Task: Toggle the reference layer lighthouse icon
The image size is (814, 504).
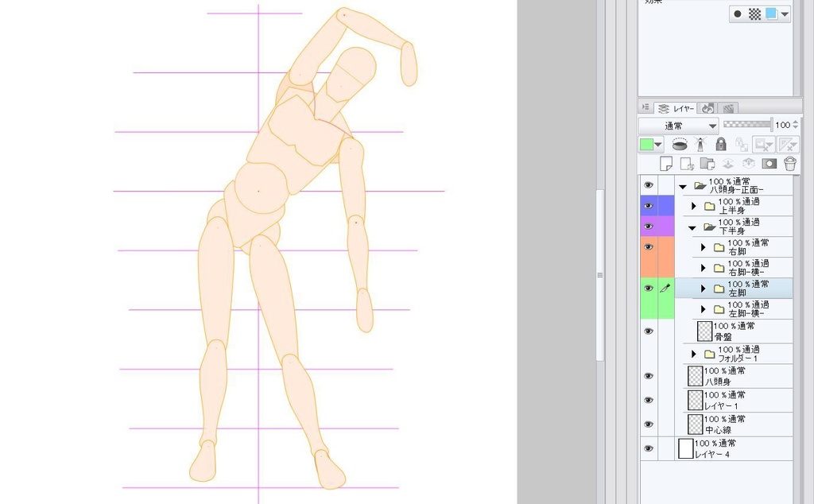Action: pyautogui.click(x=700, y=145)
